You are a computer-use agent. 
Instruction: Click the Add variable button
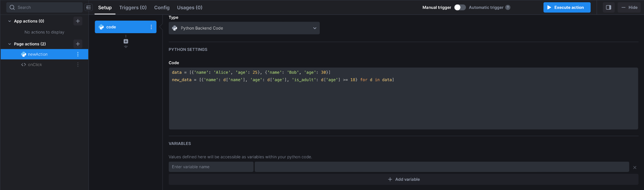[x=403, y=179]
